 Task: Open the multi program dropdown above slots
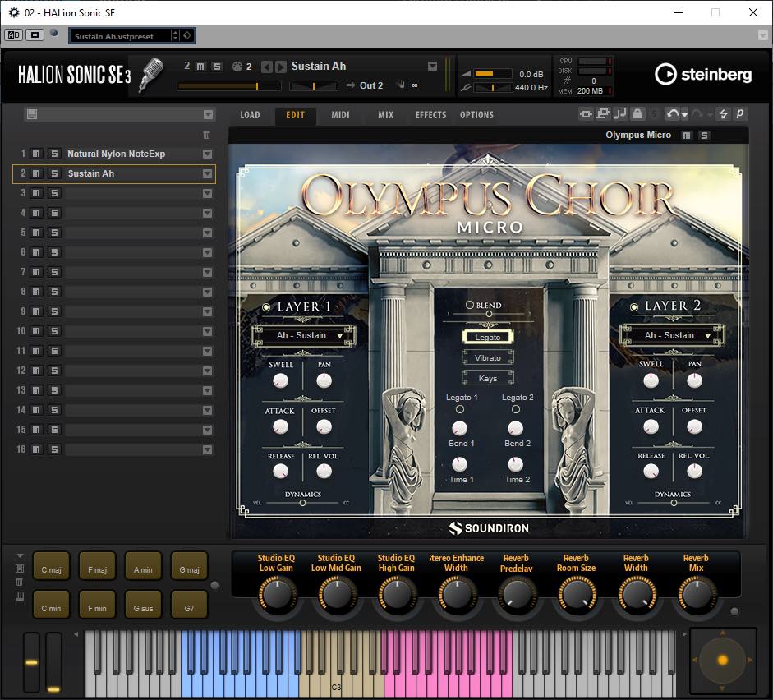[x=208, y=114]
